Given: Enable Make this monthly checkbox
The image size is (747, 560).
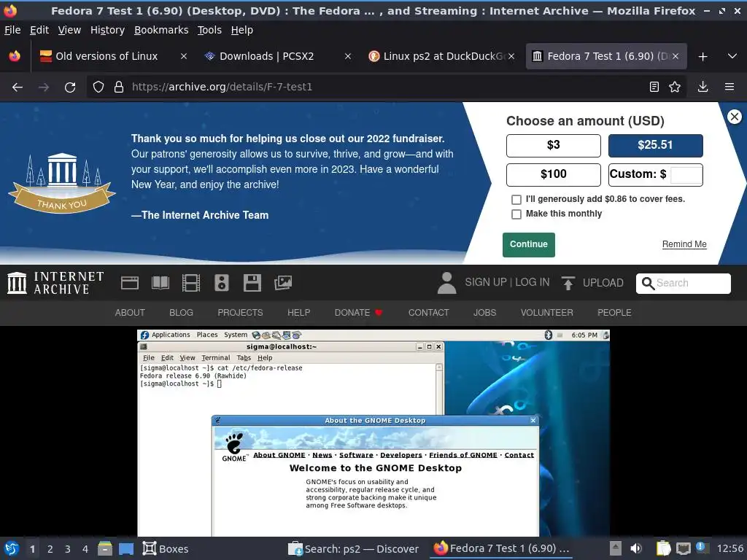Looking at the screenshot, I should tap(516, 214).
